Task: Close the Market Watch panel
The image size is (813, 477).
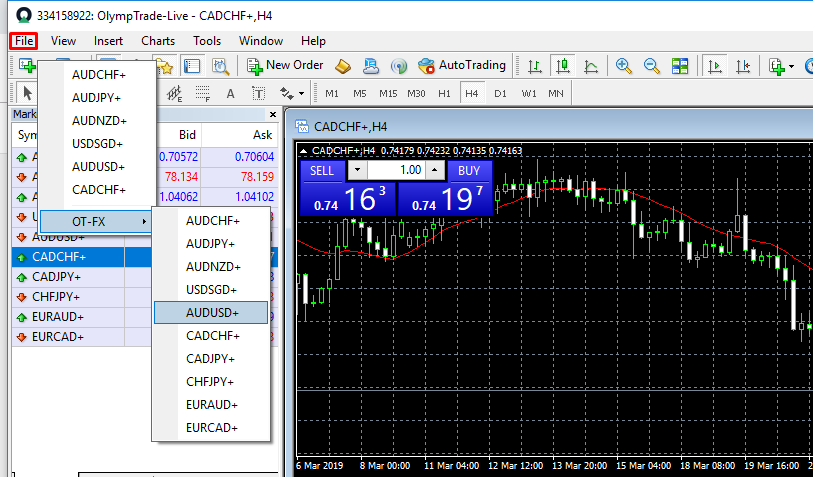Action: pos(273,114)
